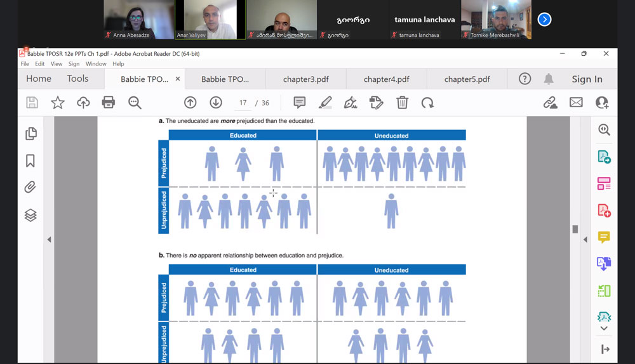Screen dimensions: 635x364
Task: Click the delete trash icon
Action: pos(402,103)
